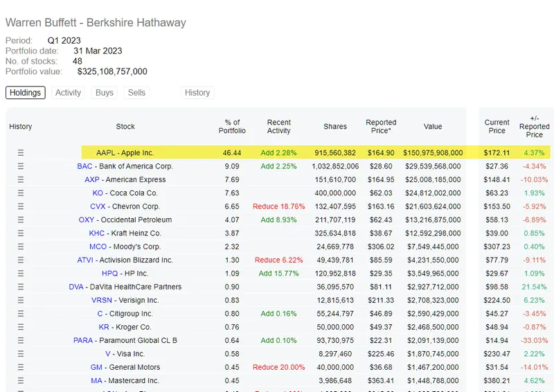Open history icon for American Express row
Image resolution: width=554 pixels, height=392 pixels.
coord(21,180)
